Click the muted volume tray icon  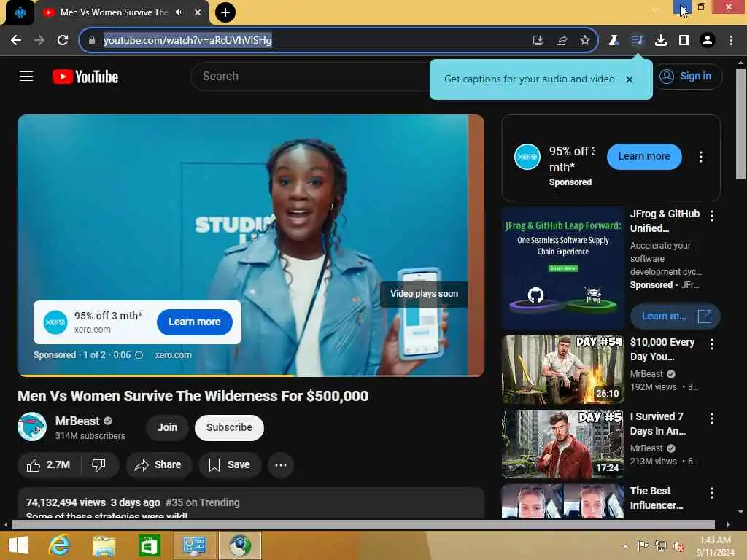[678, 546]
